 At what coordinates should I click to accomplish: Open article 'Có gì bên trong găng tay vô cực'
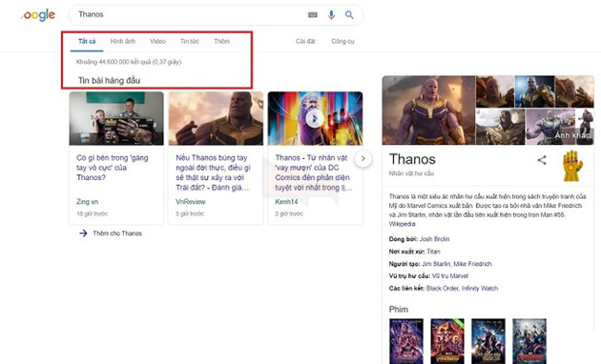tap(113, 168)
